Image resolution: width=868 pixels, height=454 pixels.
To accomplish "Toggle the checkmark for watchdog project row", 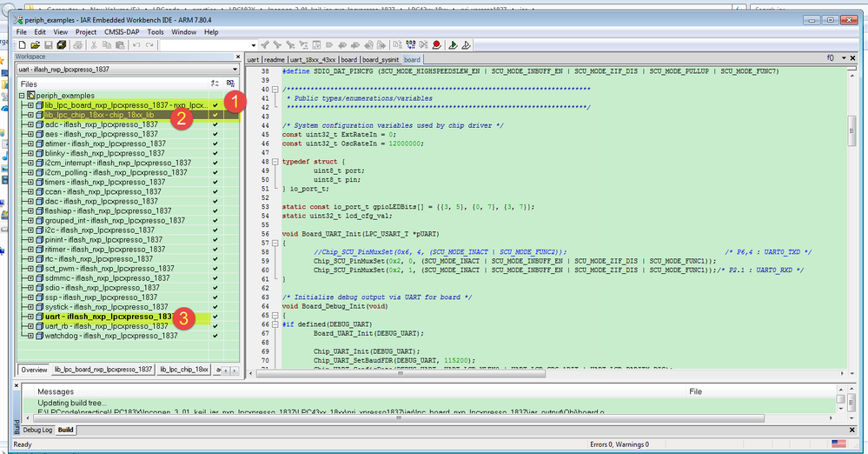I will pos(215,336).
